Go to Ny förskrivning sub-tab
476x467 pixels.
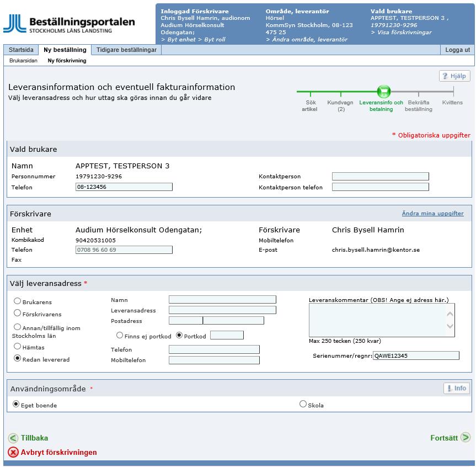tap(67, 61)
